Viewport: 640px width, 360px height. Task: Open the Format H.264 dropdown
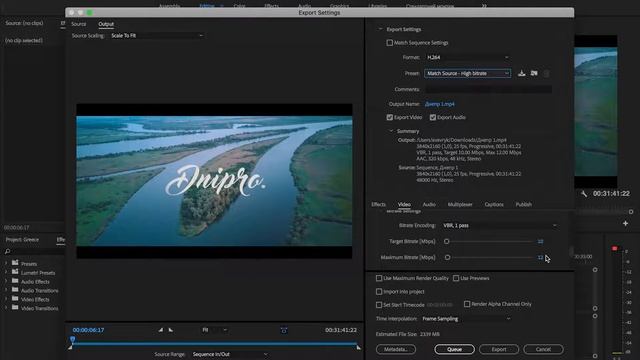coord(467,57)
